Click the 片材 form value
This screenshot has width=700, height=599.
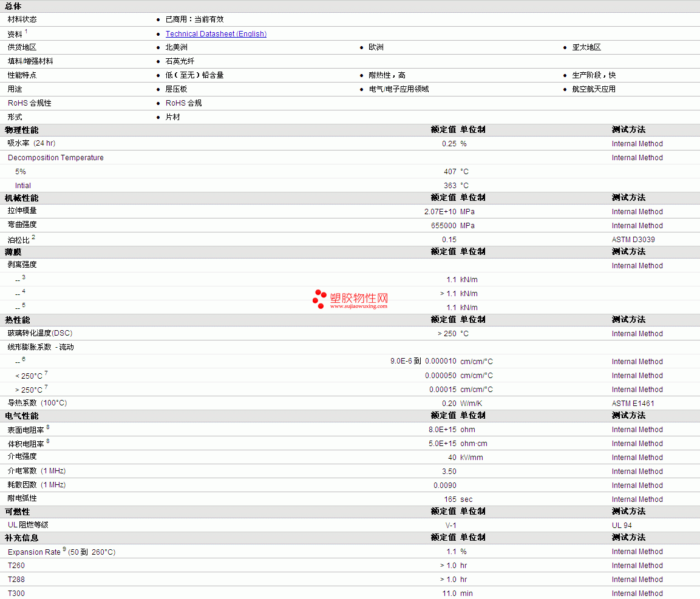click(x=173, y=117)
